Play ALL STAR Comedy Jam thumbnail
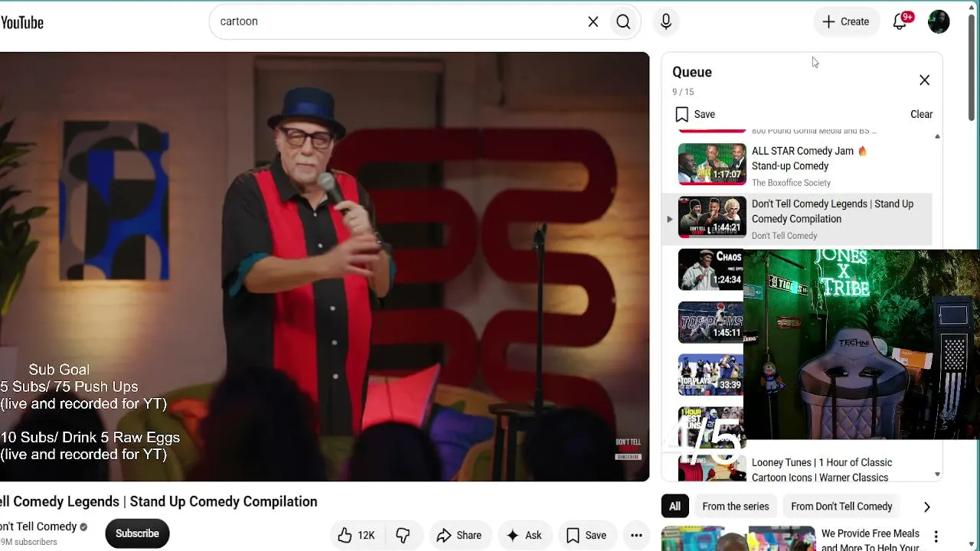The height and width of the screenshot is (551, 980). 712,164
